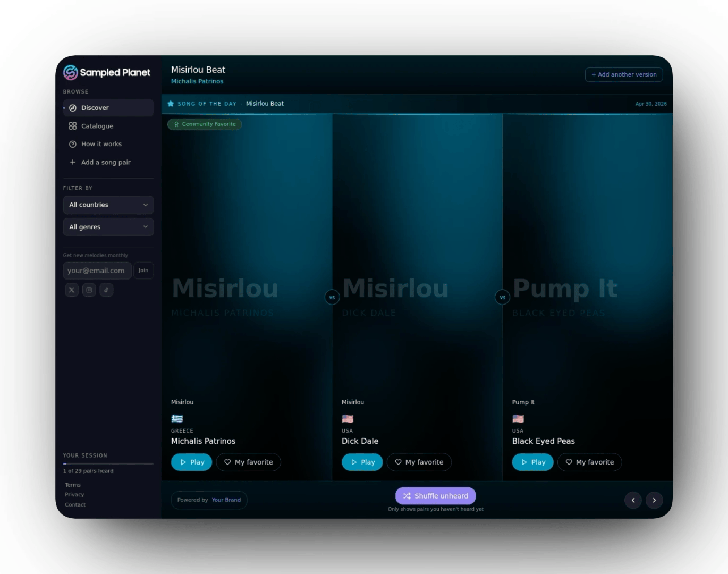Click the Shuffle unheard button
The width and height of the screenshot is (728, 574).
pos(436,496)
